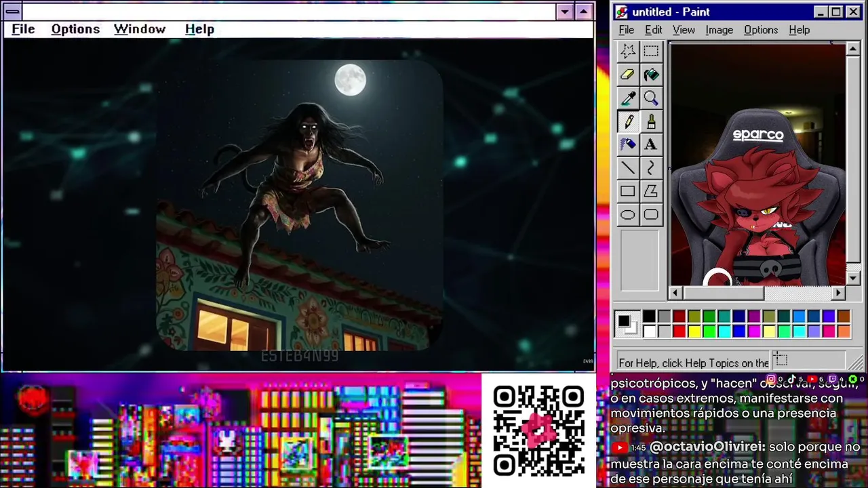Screen dimensions: 868x488
Task: Open the View menu in Paint
Action: (684, 30)
